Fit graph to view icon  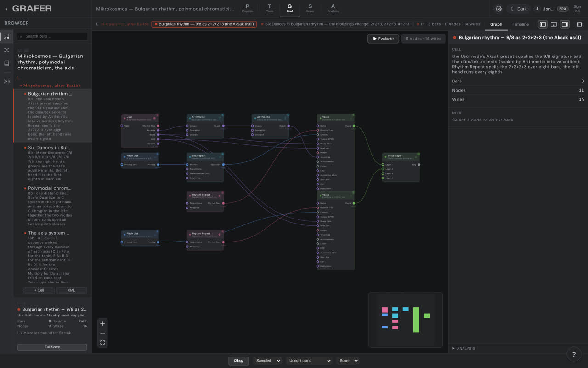point(102,343)
